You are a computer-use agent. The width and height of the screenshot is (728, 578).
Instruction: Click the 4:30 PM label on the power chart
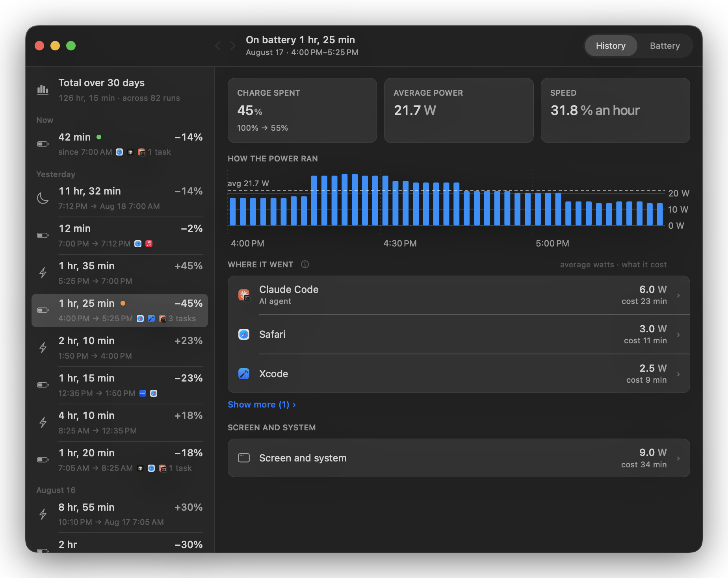click(x=400, y=243)
